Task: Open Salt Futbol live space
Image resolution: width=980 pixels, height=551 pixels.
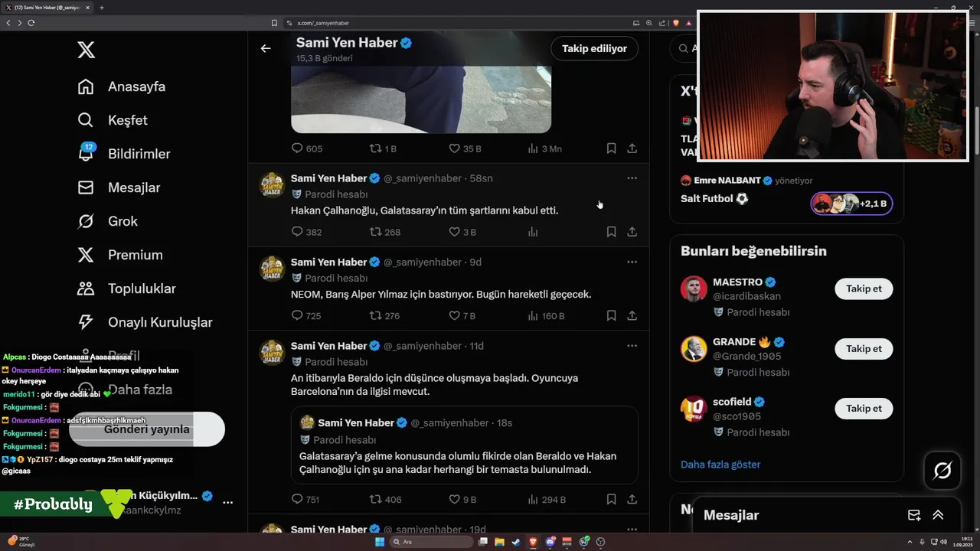Action: [714, 198]
